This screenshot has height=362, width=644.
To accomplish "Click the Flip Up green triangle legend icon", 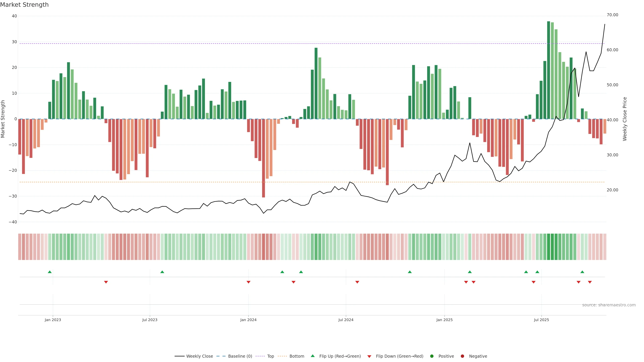I will (x=312, y=356).
